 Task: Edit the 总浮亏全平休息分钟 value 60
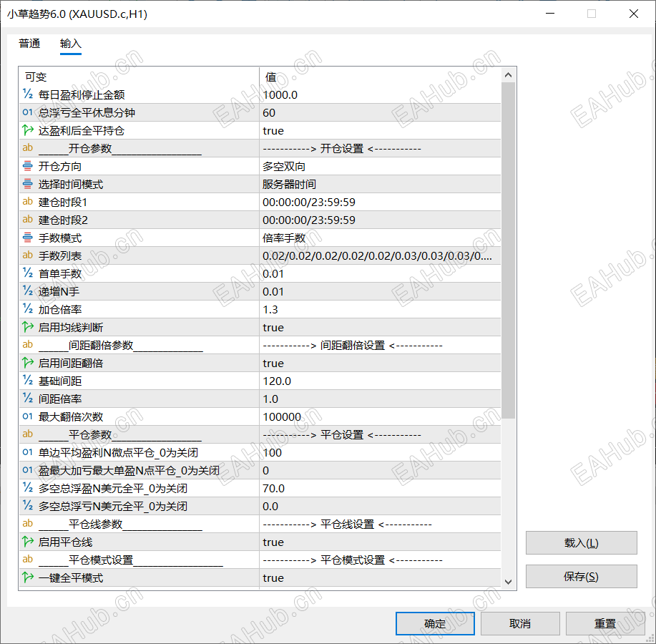pos(380,112)
